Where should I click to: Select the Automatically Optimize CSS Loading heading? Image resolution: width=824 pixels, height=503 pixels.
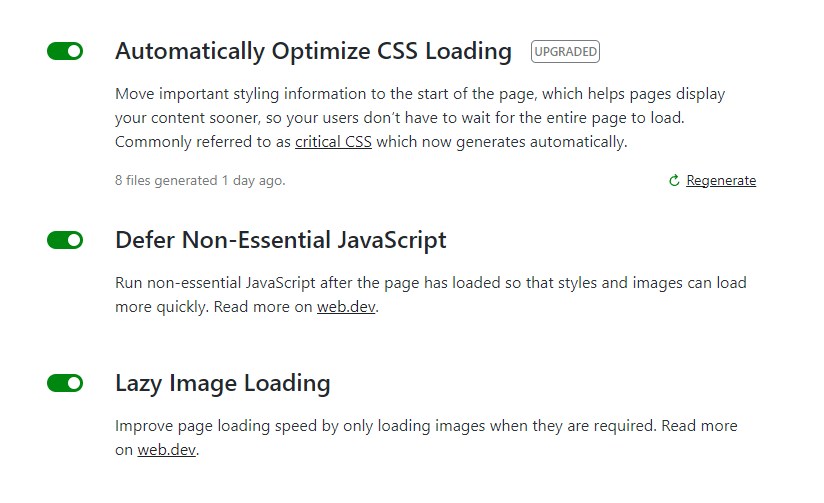[x=313, y=52]
